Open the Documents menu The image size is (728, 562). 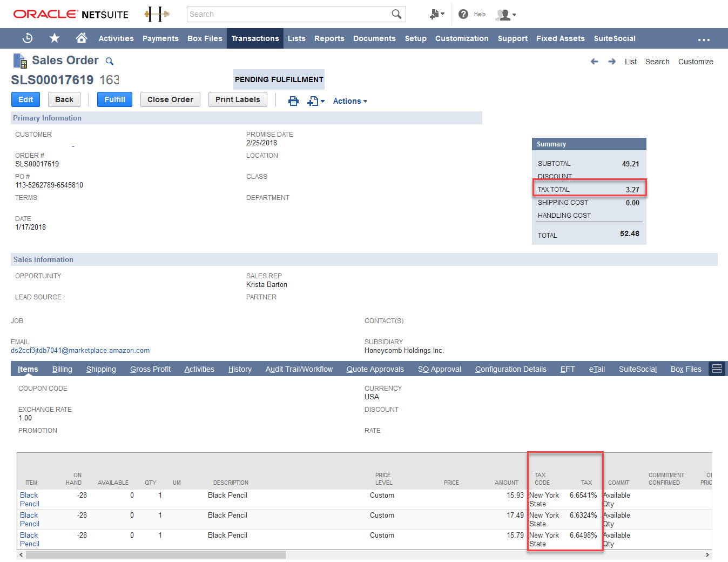tap(374, 38)
